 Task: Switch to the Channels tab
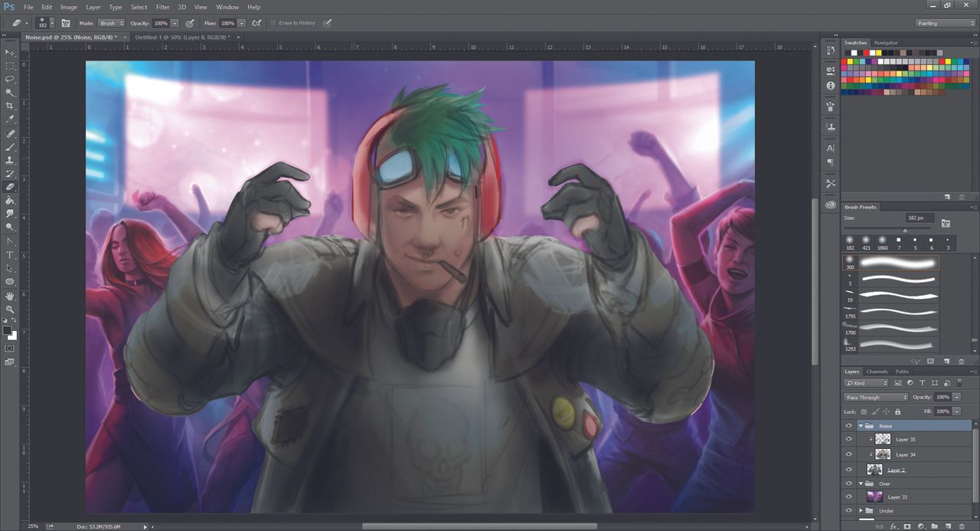click(x=877, y=372)
